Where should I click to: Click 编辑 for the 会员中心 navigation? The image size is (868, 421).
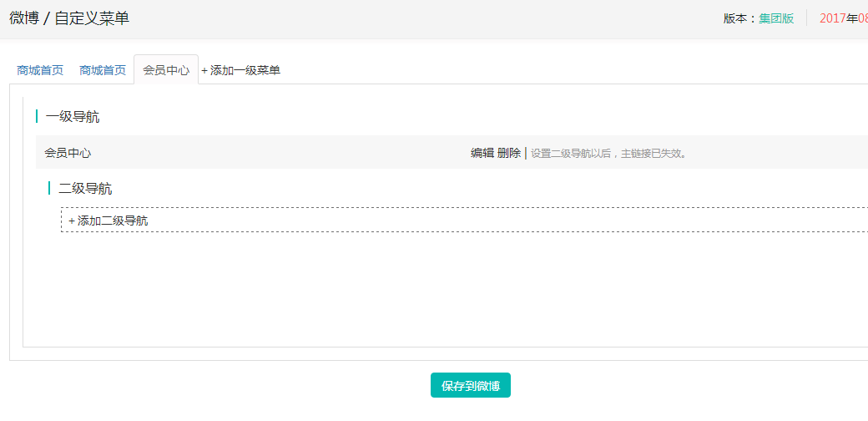pyautogui.click(x=482, y=153)
